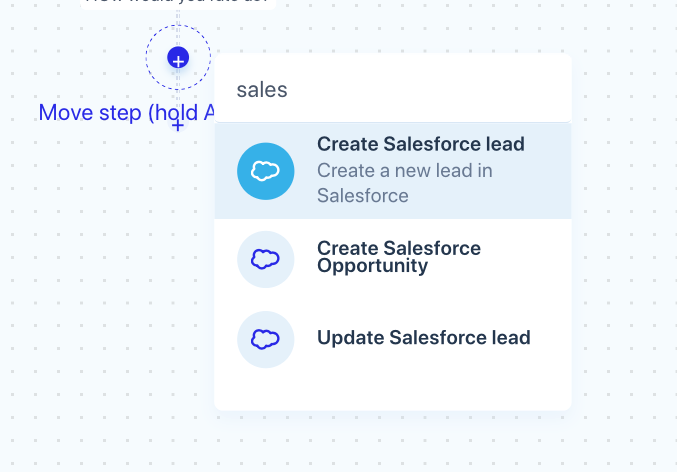Click the small plus below the step circle

(178, 125)
